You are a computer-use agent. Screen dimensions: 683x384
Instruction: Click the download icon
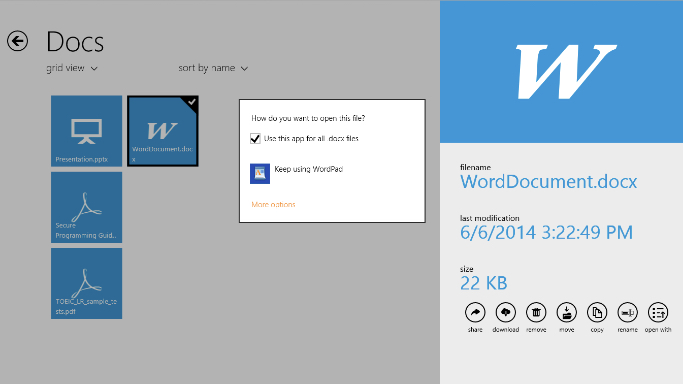pos(506,312)
